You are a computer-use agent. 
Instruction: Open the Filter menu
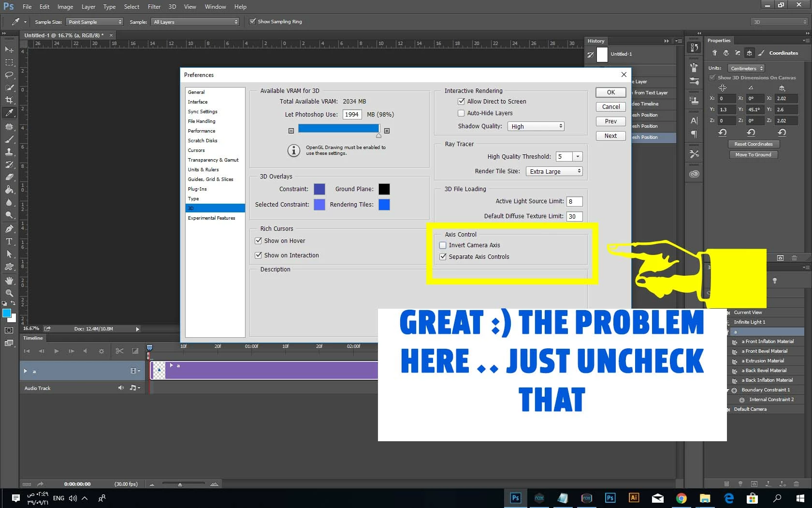tap(154, 7)
